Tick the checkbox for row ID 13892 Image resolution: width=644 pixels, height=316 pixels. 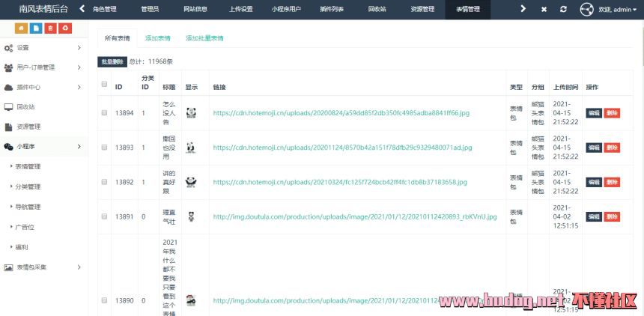tap(104, 181)
